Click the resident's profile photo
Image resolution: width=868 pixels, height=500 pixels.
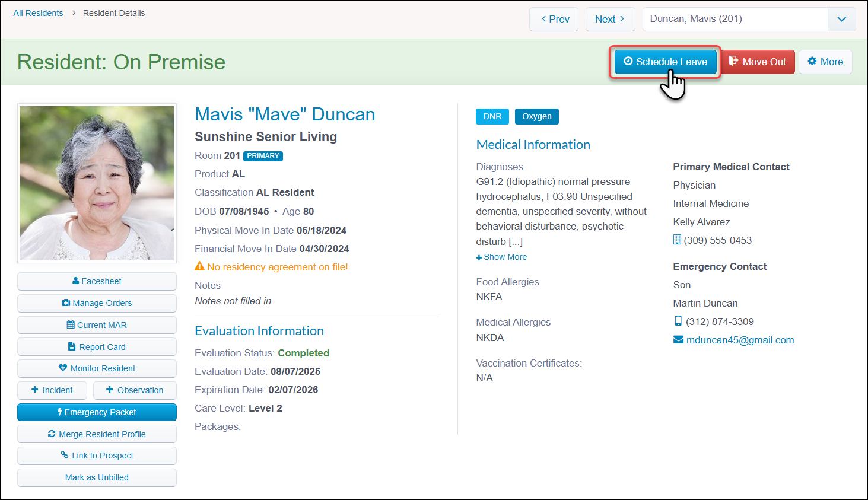coord(97,183)
